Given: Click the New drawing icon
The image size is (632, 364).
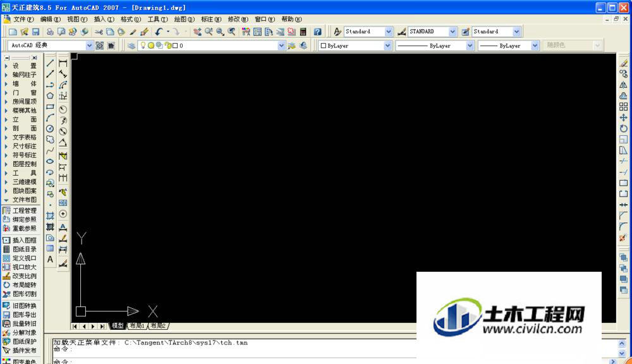Looking at the screenshot, I should (x=13, y=32).
